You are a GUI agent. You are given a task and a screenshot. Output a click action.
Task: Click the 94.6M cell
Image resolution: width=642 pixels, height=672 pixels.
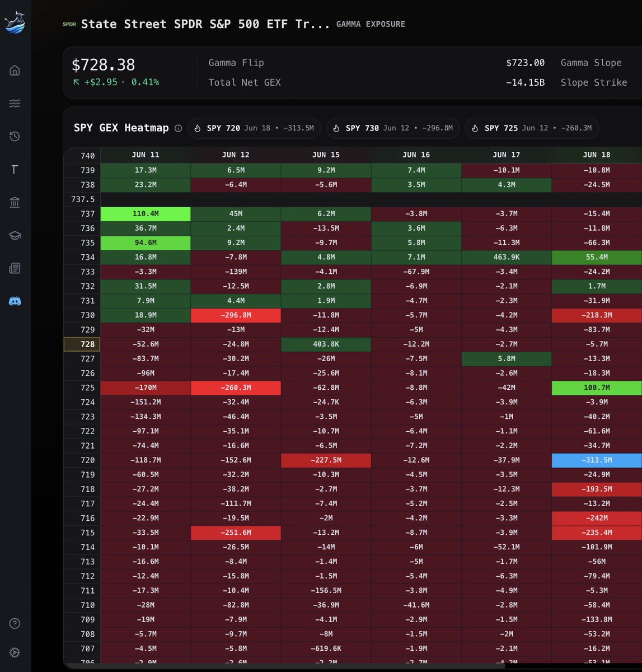pyautogui.click(x=146, y=243)
